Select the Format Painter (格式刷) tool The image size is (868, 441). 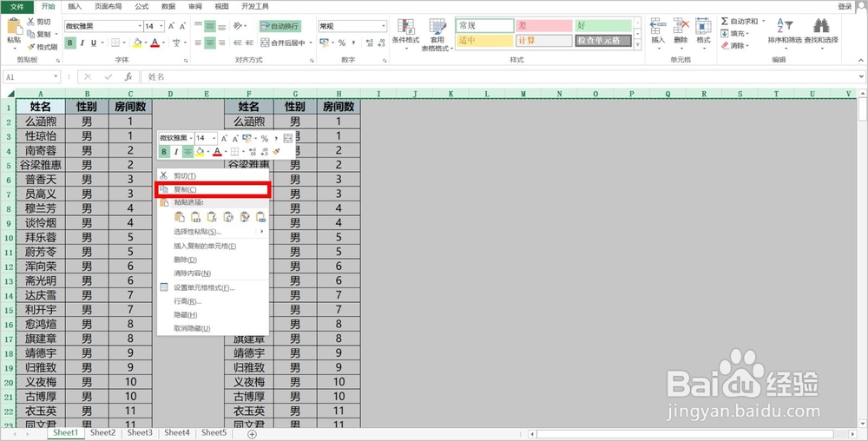coord(42,47)
